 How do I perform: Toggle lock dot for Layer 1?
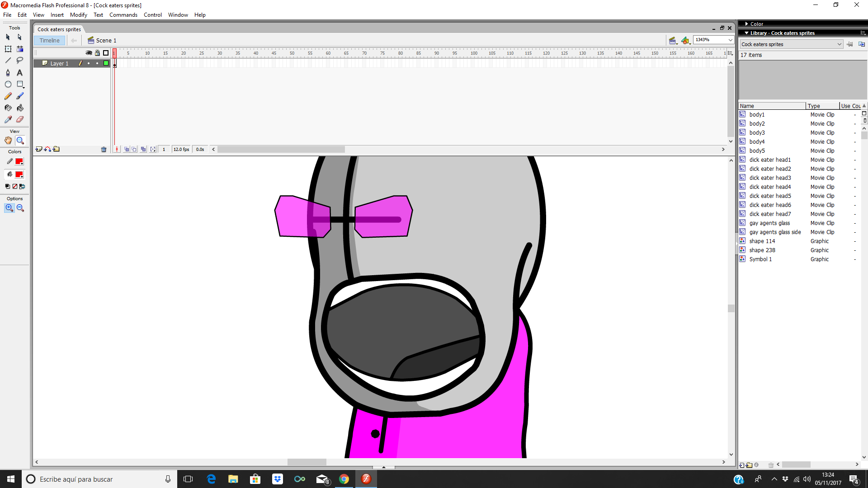click(x=97, y=64)
